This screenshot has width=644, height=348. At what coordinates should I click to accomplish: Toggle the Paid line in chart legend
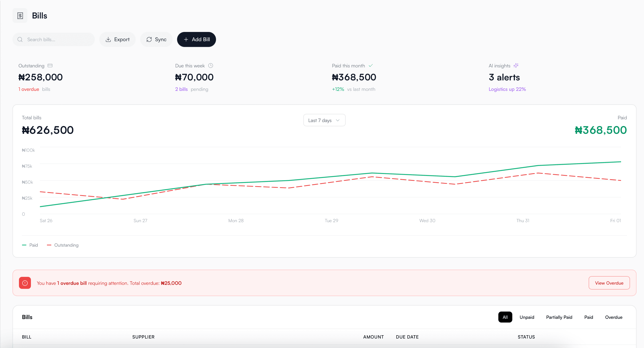tap(30, 245)
